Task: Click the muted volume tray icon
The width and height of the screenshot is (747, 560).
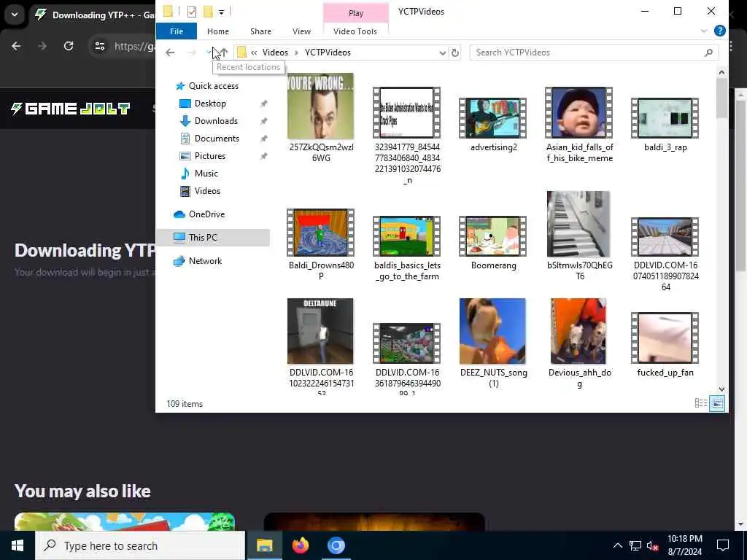Action: (x=652, y=546)
